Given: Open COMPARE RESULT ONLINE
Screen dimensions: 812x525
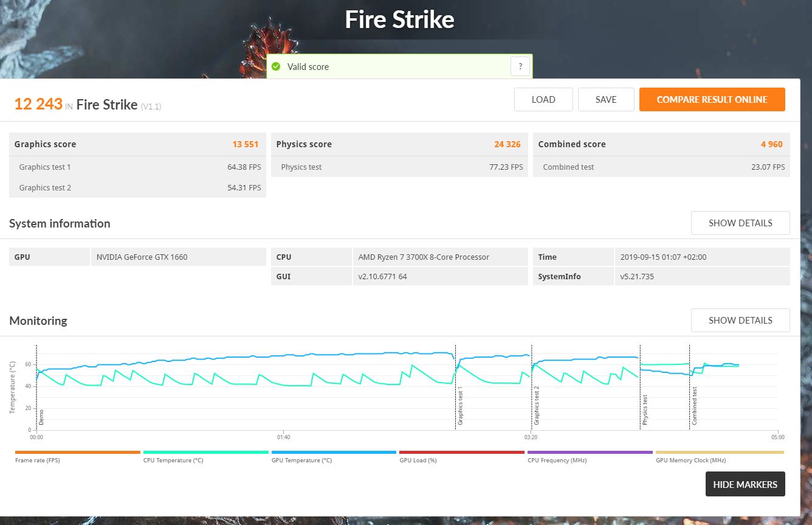Looking at the screenshot, I should tap(712, 100).
